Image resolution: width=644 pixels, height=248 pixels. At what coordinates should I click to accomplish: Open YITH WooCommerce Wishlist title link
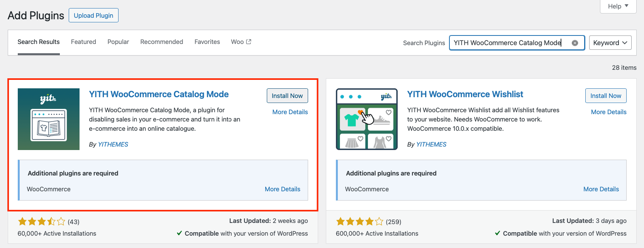pyautogui.click(x=465, y=94)
